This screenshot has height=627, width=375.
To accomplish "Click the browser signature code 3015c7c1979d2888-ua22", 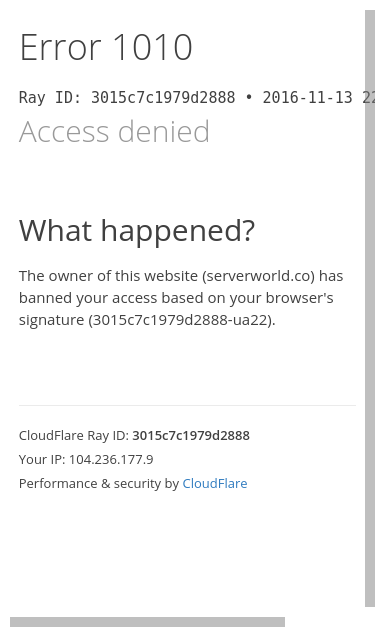I will (x=180, y=320).
